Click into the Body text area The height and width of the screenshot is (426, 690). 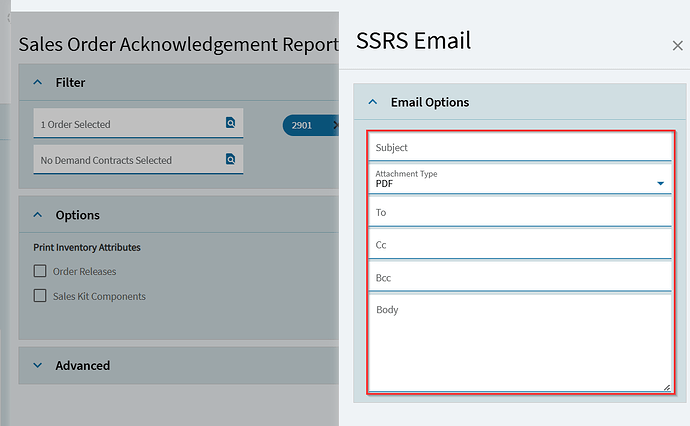tap(520, 343)
